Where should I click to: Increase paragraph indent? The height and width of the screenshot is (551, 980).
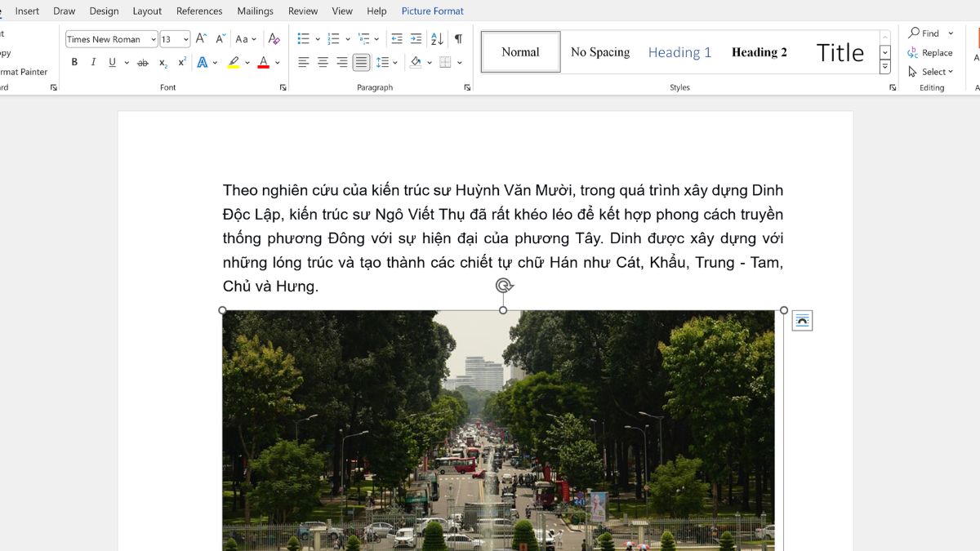point(416,38)
